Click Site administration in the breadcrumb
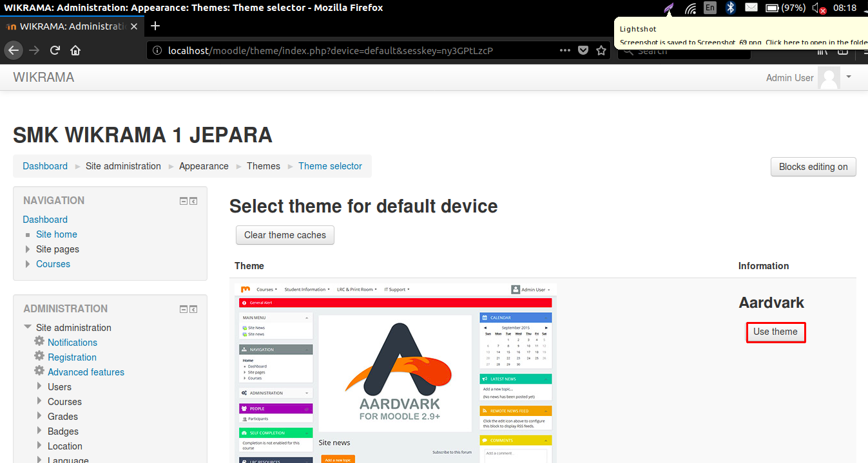Image resolution: width=868 pixels, height=463 pixels. 123,166
